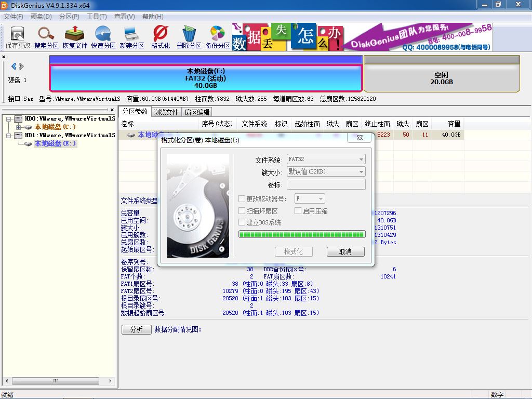
Task: Collapse the HD0 disk tree node
Action: pos(9,119)
